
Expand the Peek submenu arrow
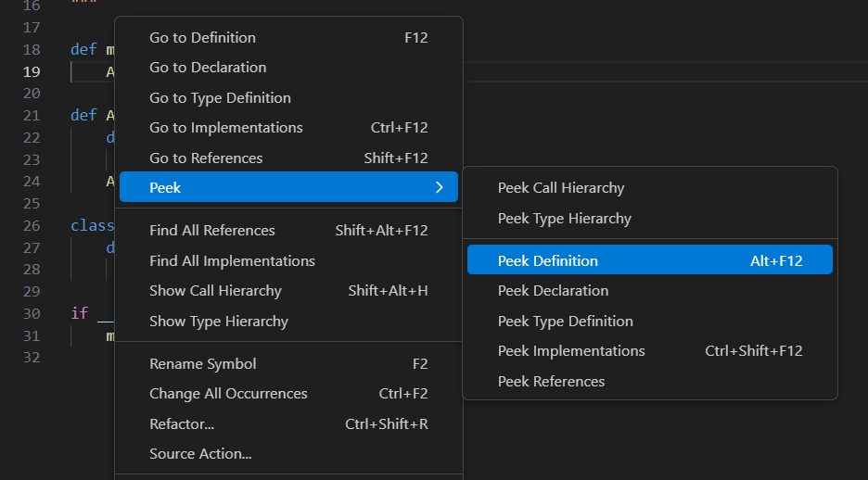(x=439, y=188)
